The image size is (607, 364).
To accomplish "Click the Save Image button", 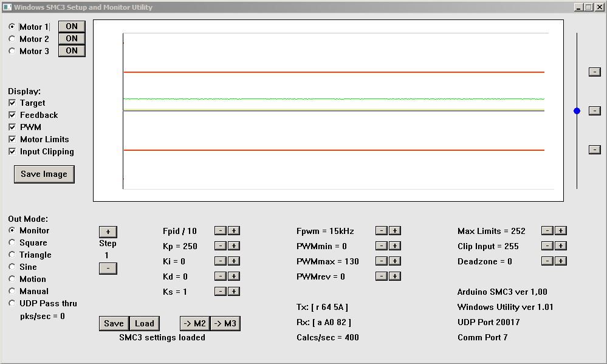I will 44,174.
